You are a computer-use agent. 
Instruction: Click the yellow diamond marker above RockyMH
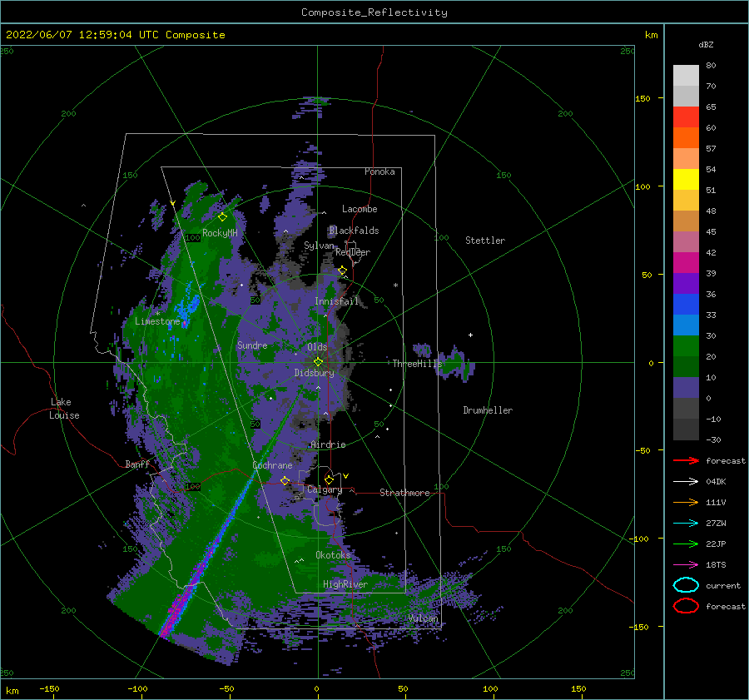222,217
